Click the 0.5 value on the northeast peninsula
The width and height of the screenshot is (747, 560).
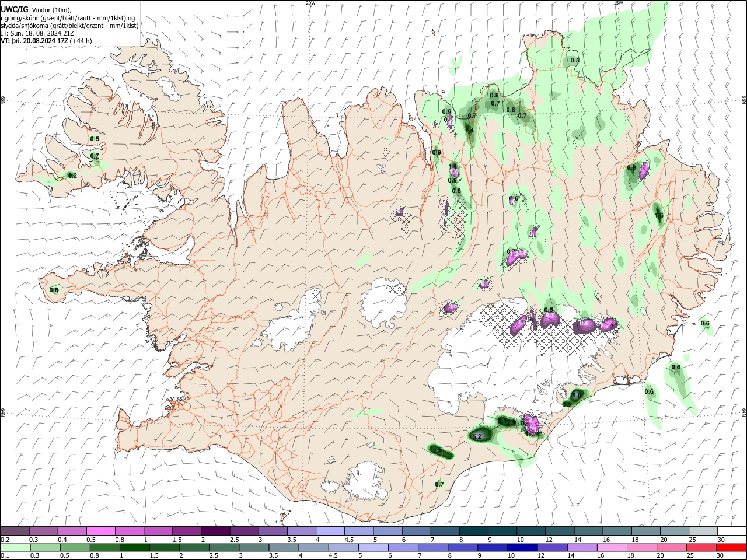pos(575,60)
